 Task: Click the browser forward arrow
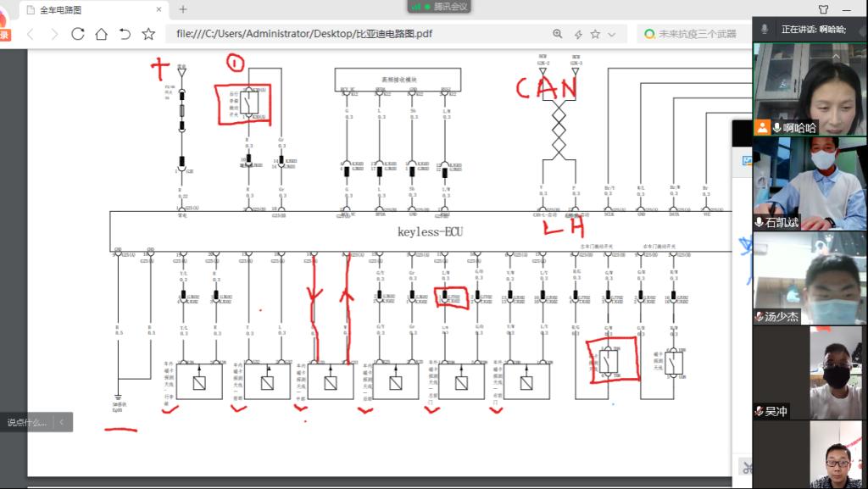coord(54,34)
